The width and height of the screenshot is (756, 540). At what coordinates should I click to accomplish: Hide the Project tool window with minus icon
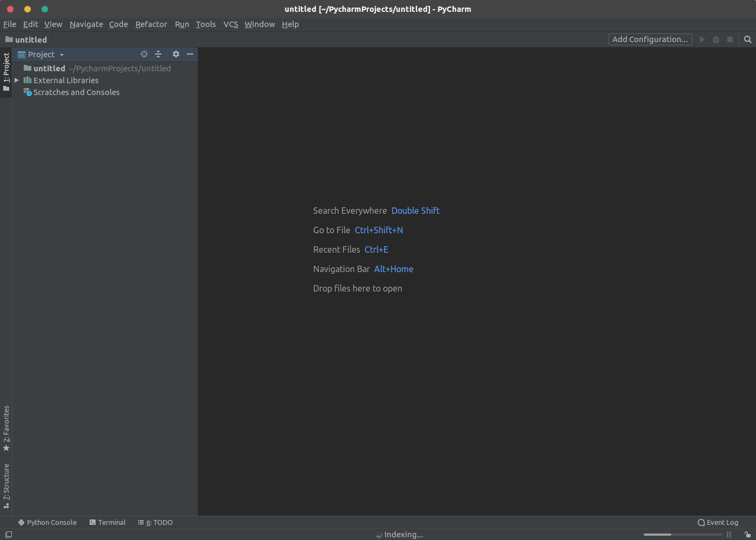pyautogui.click(x=190, y=54)
